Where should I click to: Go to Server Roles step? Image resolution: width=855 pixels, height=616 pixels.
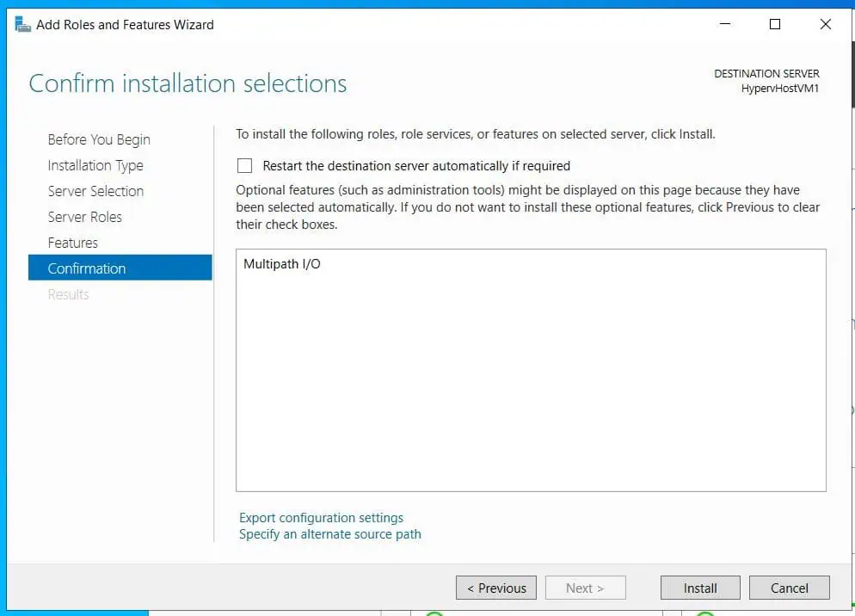coord(85,217)
